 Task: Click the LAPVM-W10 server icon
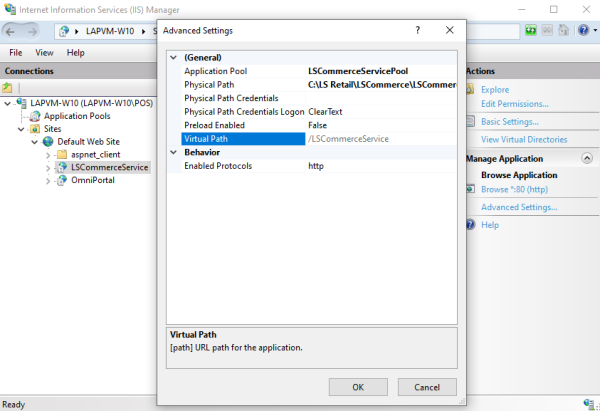point(21,103)
